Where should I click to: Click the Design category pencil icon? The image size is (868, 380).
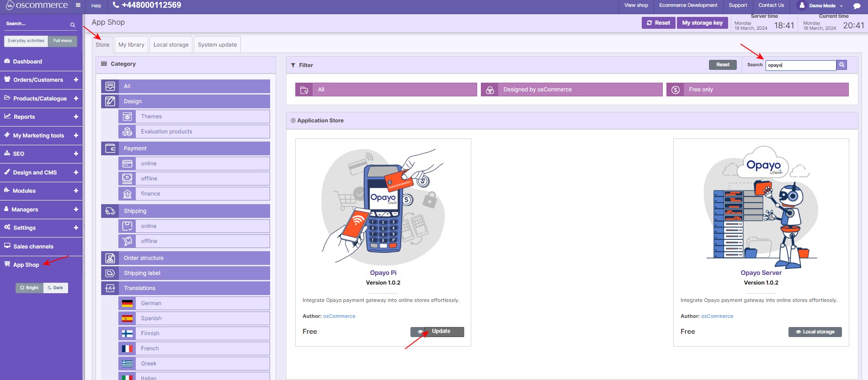[x=110, y=101]
